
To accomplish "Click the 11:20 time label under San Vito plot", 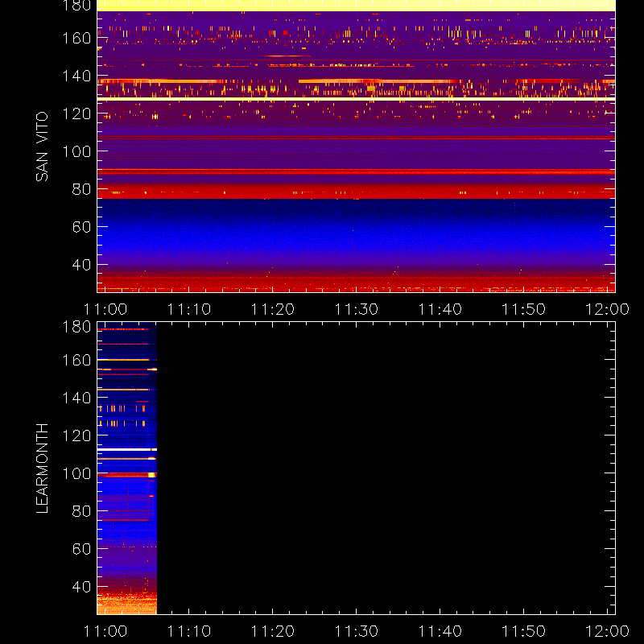I will click(273, 309).
